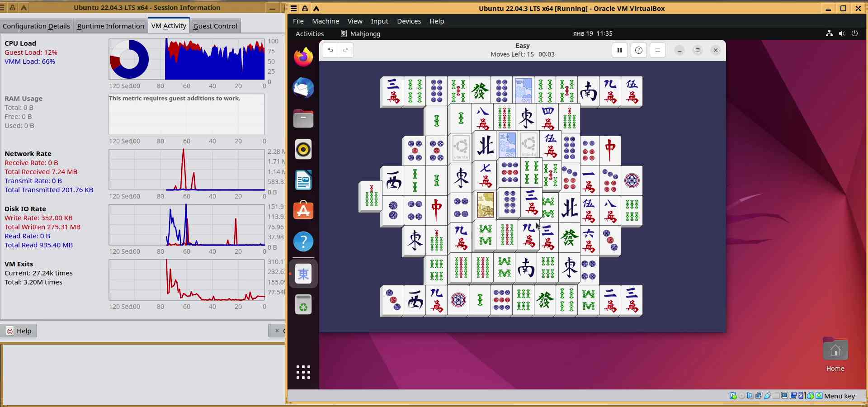The height and width of the screenshot is (407, 868).
Task: Select the Mahjongg icon in the dock
Action: point(303,274)
